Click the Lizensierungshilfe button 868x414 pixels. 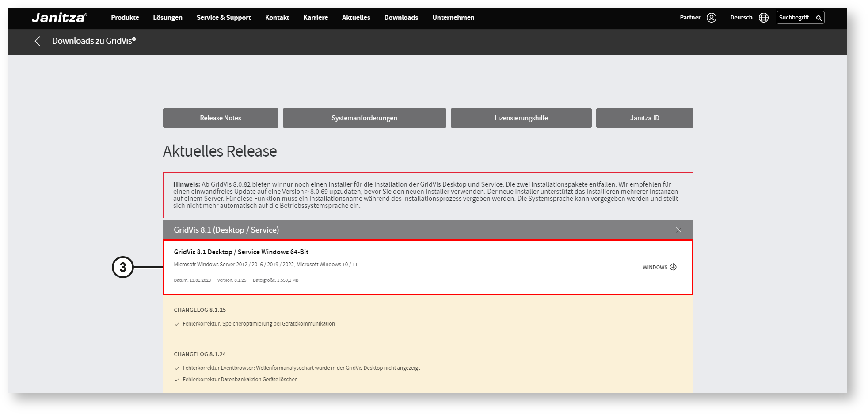521,118
